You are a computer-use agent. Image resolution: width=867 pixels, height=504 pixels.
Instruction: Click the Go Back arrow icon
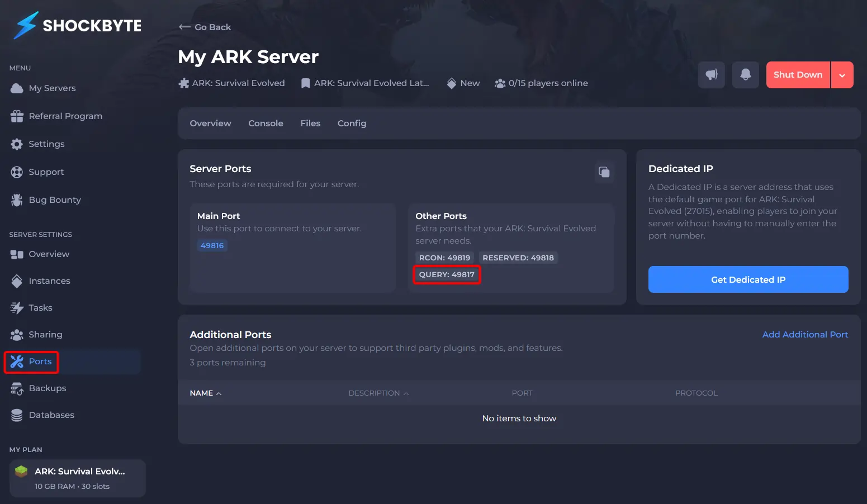(184, 27)
